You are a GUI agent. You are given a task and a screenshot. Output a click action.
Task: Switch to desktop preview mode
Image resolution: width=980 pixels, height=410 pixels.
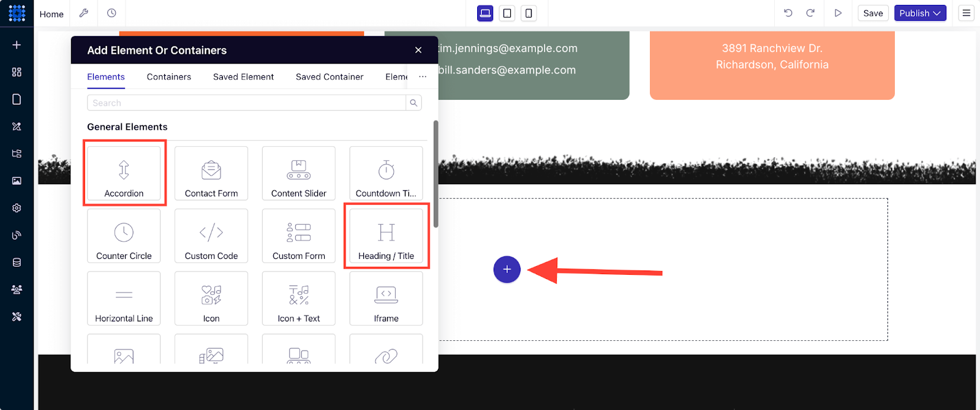click(485, 13)
